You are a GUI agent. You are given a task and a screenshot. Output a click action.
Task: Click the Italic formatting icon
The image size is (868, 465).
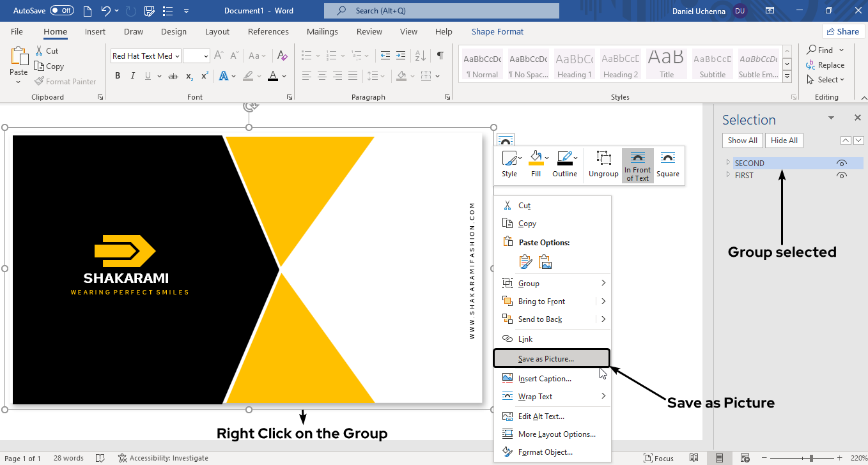click(133, 76)
